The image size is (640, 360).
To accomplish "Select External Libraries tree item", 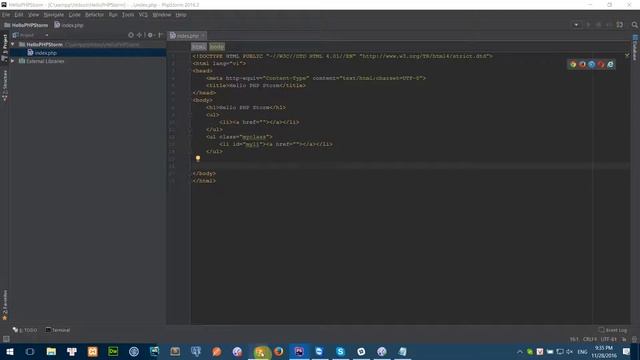I will click(45, 61).
